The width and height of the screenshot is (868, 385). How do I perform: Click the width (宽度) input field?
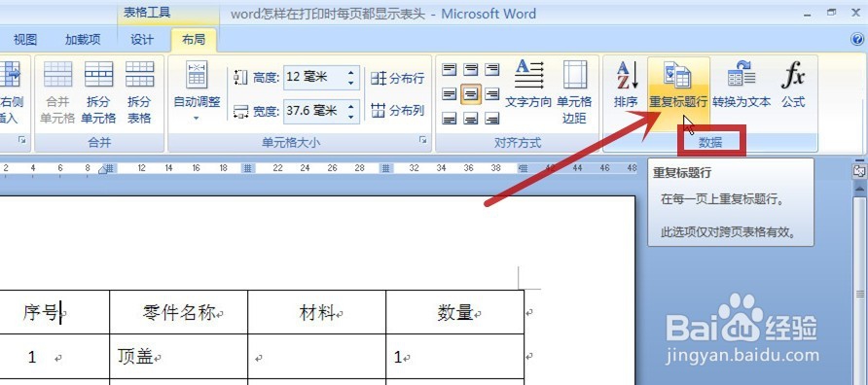coord(314,111)
